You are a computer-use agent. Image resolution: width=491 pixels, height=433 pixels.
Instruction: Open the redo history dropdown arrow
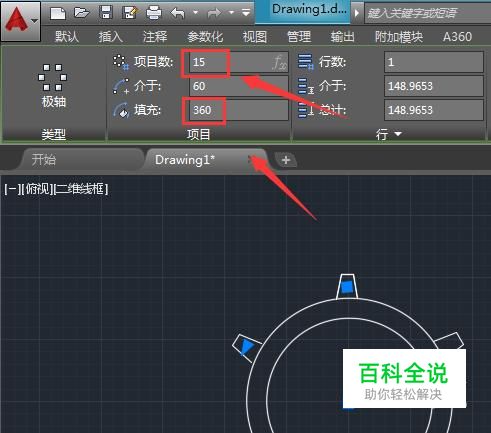(231, 13)
